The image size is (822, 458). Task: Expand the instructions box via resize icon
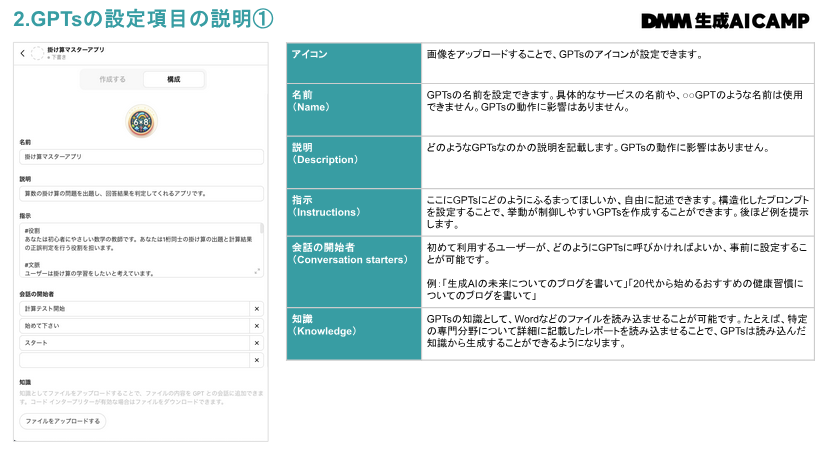(x=257, y=271)
